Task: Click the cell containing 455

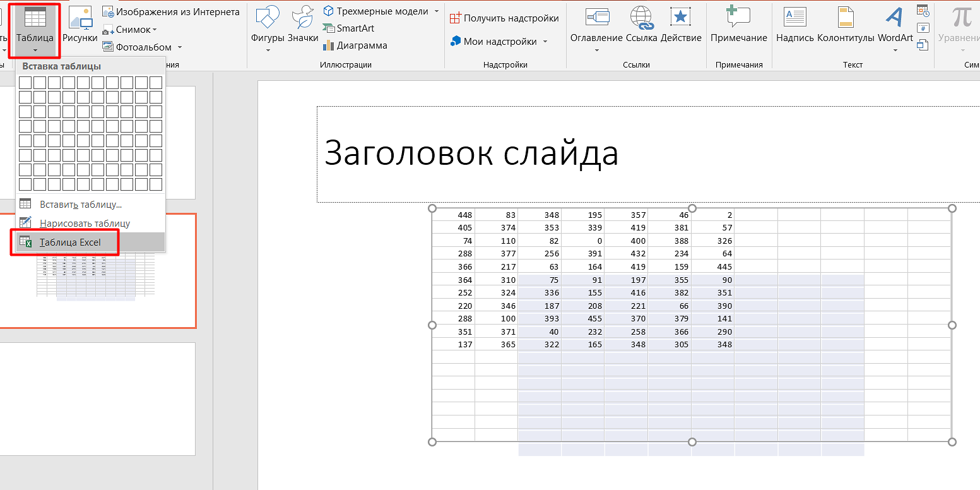Action: click(x=583, y=319)
